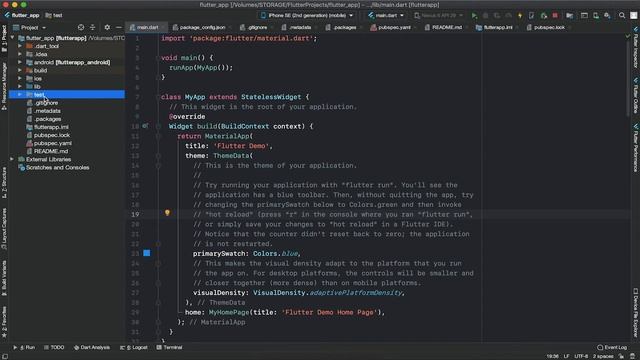Open the Device File Explorer side panel
640x360 pixels.
pyautogui.click(x=636, y=312)
